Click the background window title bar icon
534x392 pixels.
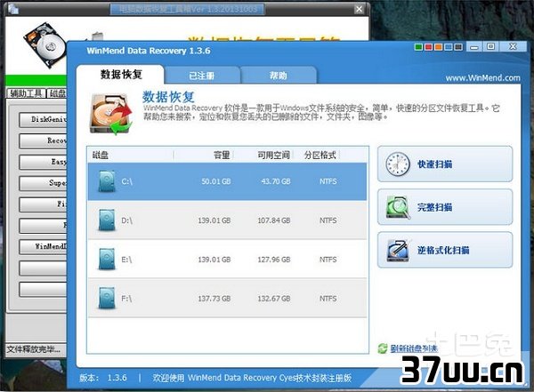tap(12, 9)
